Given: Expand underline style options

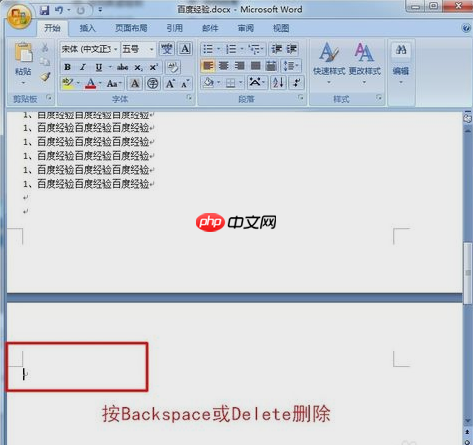Looking at the screenshot, I should 110,67.
